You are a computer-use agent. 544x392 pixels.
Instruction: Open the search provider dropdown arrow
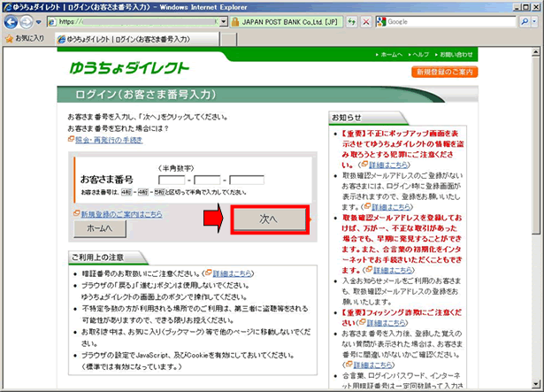tap(534, 22)
